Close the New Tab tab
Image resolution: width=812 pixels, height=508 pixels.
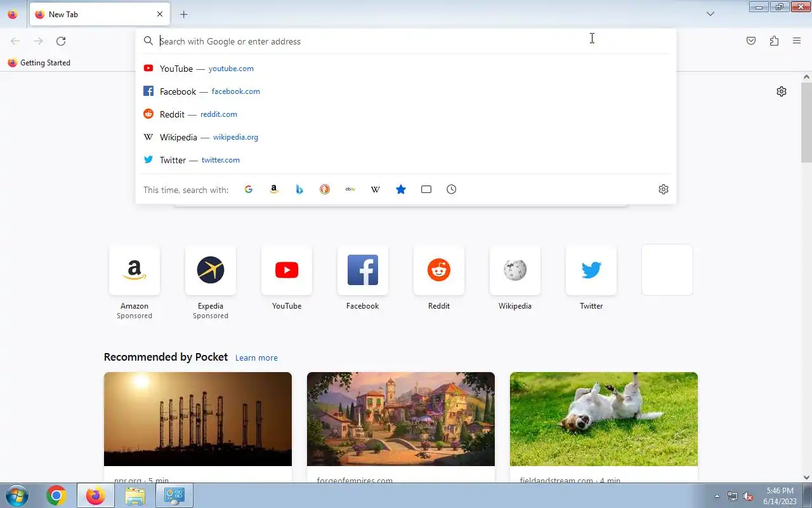tap(160, 14)
